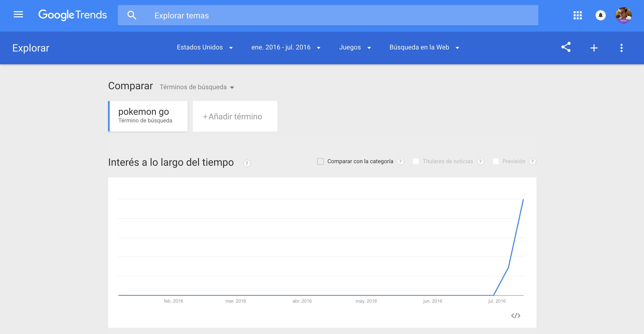Image resolution: width=644 pixels, height=334 pixels.
Task: Click the Comparar heading
Action: (131, 86)
